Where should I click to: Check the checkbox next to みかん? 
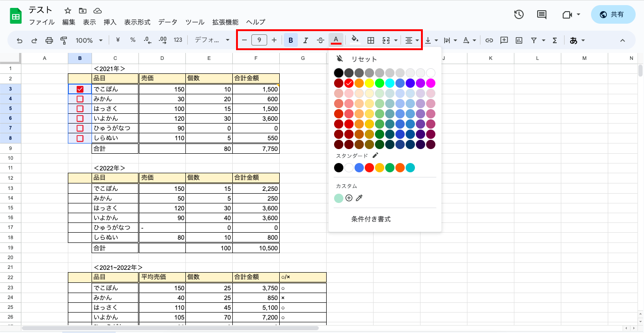coord(79,99)
